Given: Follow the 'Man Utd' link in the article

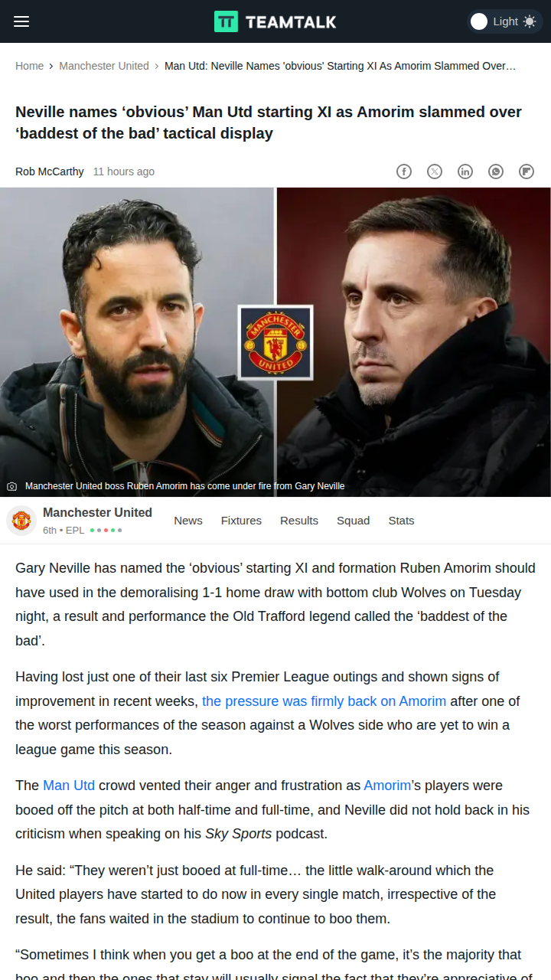Looking at the screenshot, I should (x=69, y=786).
